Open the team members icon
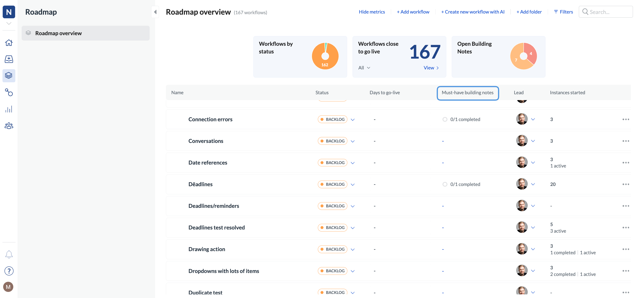Image resolution: width=644 pixels, height=298 pixels. coord(9,126)
